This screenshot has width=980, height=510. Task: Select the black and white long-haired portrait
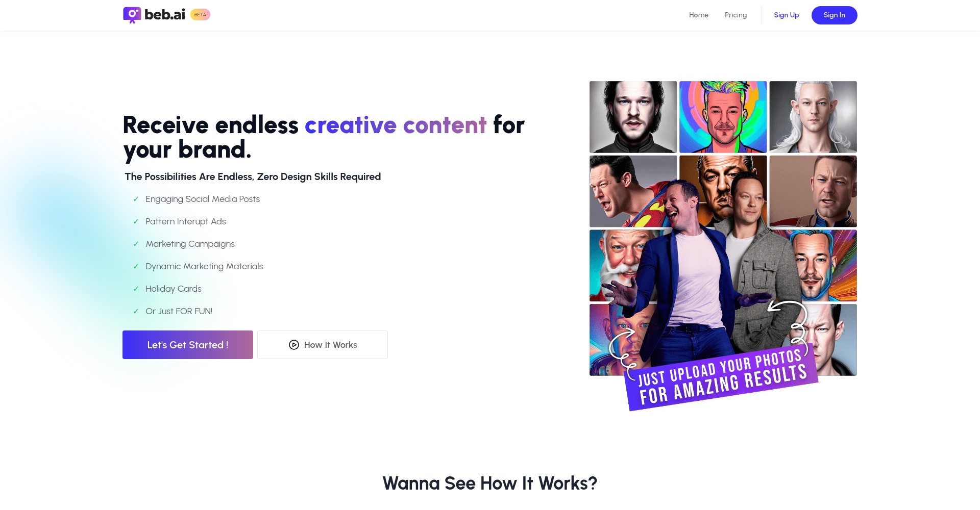633,117
